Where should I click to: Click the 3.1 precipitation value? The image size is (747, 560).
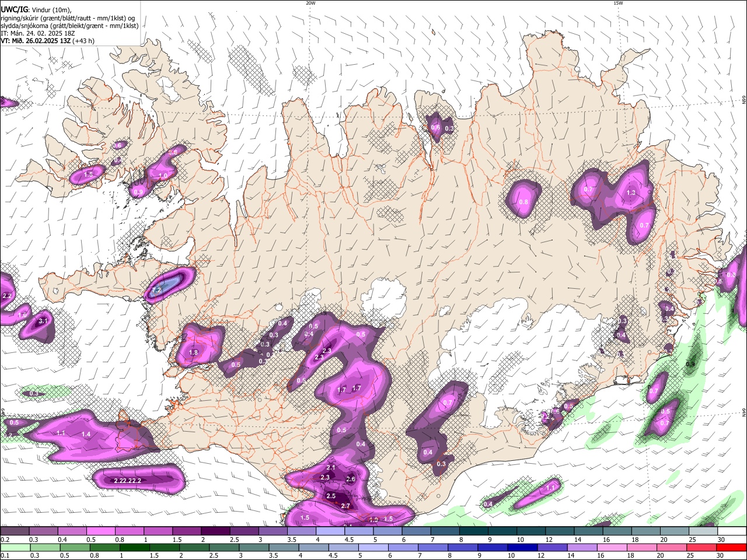43,321
